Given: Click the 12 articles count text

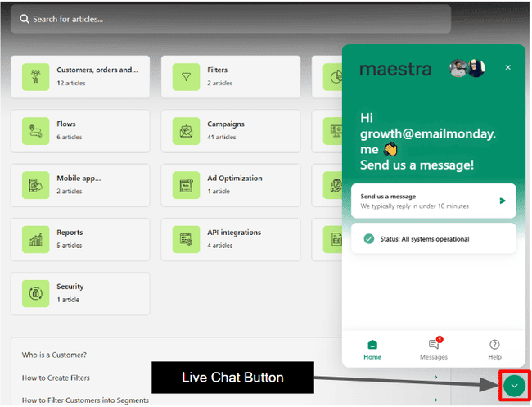Looking at the screenshot, I should coord(71,84).
